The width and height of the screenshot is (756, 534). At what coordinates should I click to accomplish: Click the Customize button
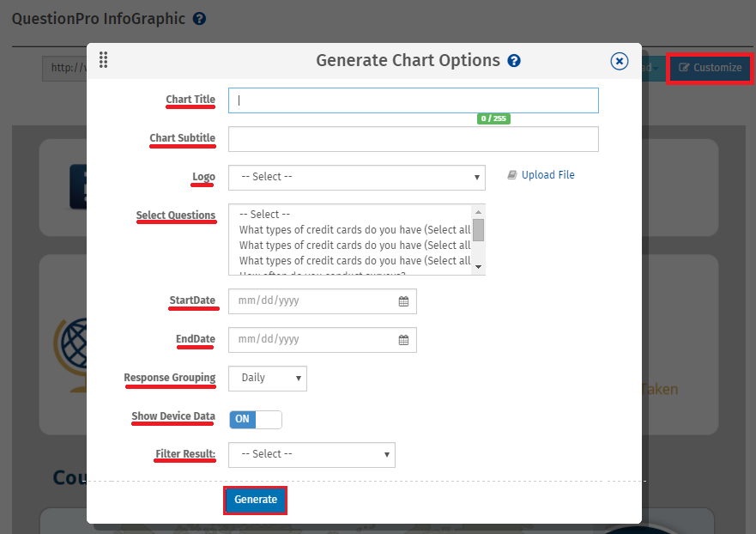pyautogui.click(x=710, y=68)
